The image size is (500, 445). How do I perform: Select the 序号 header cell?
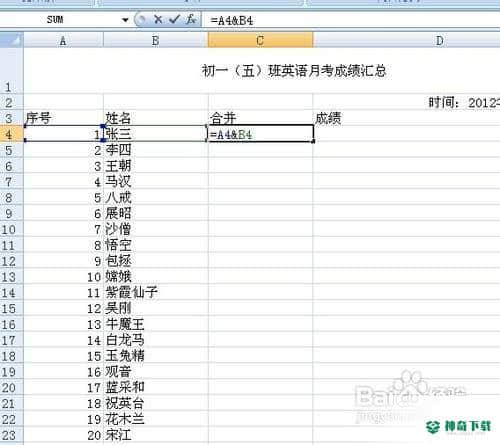tap(63, 118)
